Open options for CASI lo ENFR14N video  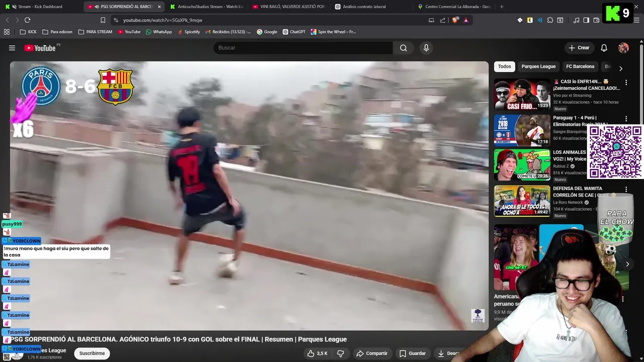[x=626, y=82]
